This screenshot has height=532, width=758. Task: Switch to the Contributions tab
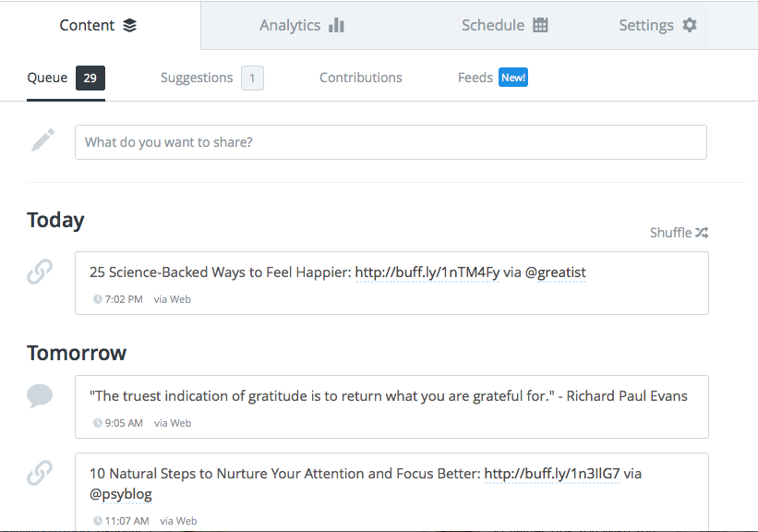(360, 78)
